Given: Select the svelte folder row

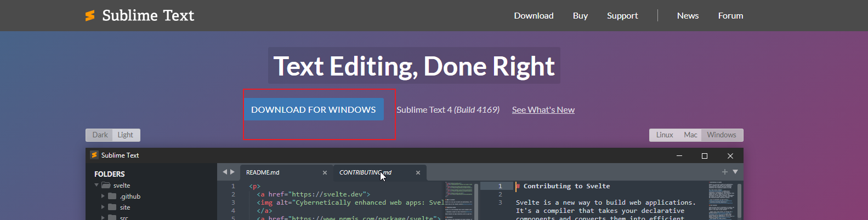Looking at the screenshot, I should coord(151,186).
